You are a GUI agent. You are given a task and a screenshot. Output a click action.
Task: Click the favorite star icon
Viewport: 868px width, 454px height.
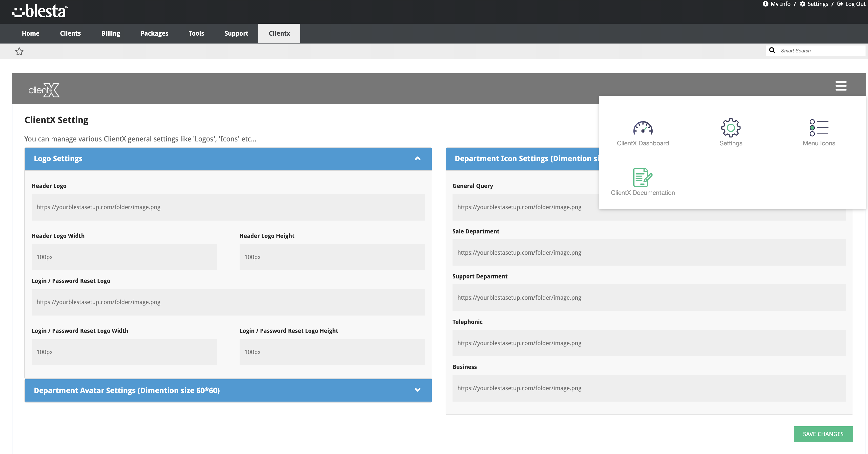coord(19,51)
